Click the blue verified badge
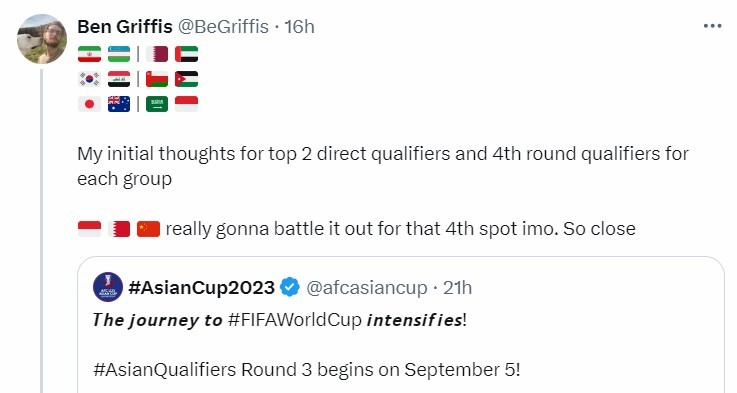The height and width of the screenshot is (393, 737). click(x=290, y=287)
